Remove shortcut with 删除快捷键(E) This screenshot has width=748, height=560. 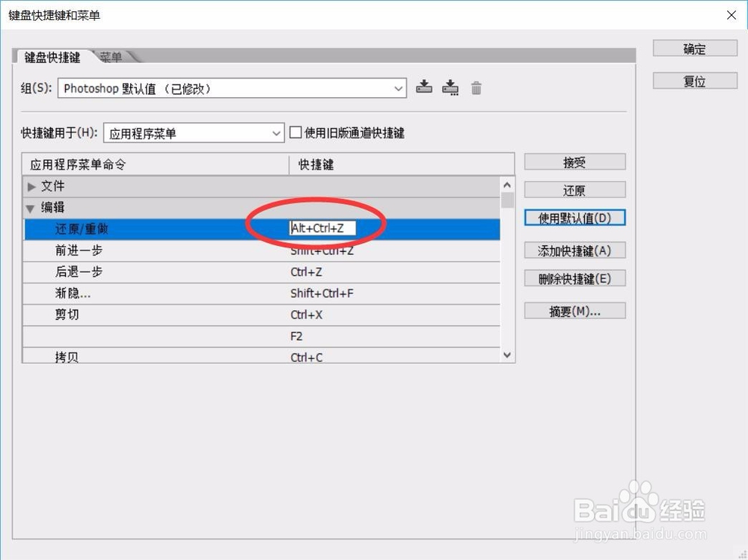point(574,277)
